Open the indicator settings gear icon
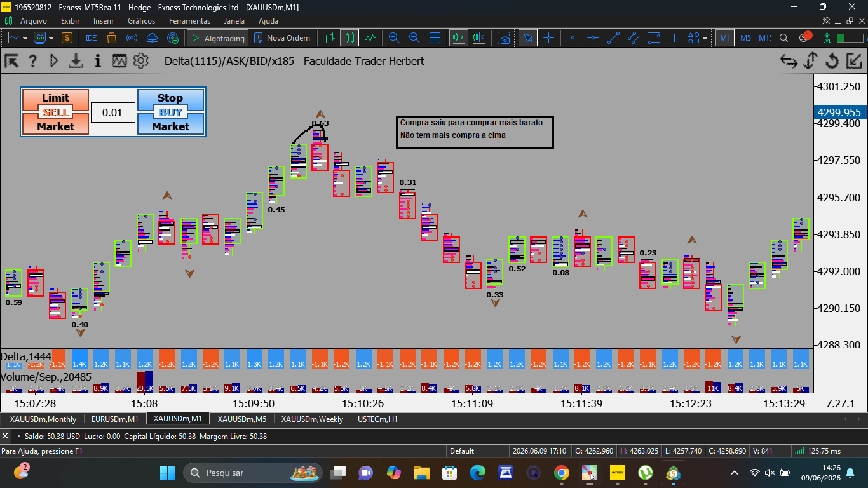The image size is (868, 488). pyautogui.click(x=141, y=61)
